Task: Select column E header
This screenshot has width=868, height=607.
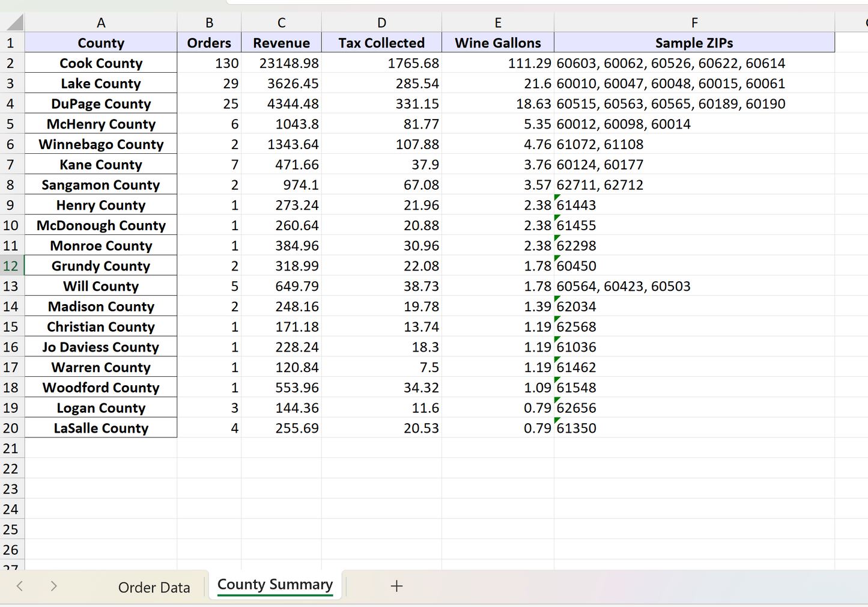Action: coord(498,23)
